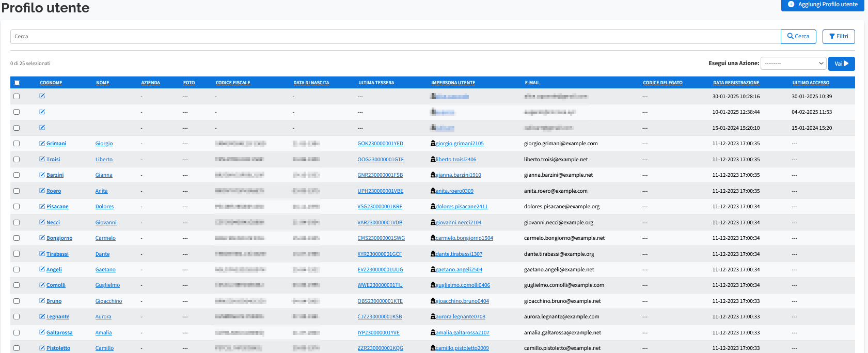Open tessera link WWE230000001TIJ

[x=380, y=285]
